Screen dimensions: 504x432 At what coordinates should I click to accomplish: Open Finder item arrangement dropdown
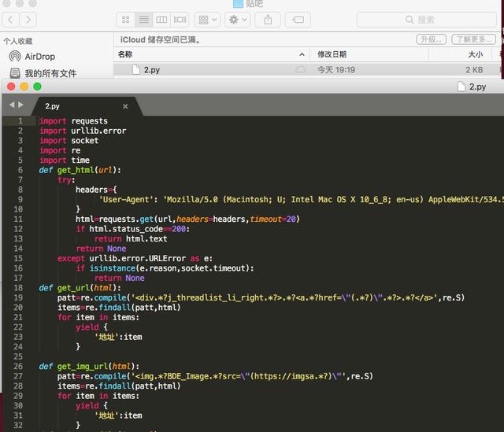coord(207,20)
